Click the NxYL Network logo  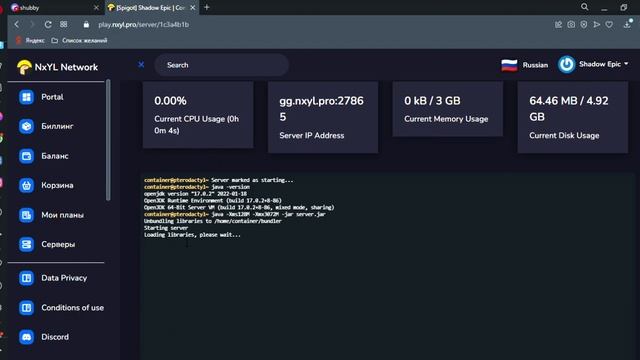[x=57, y=67]
